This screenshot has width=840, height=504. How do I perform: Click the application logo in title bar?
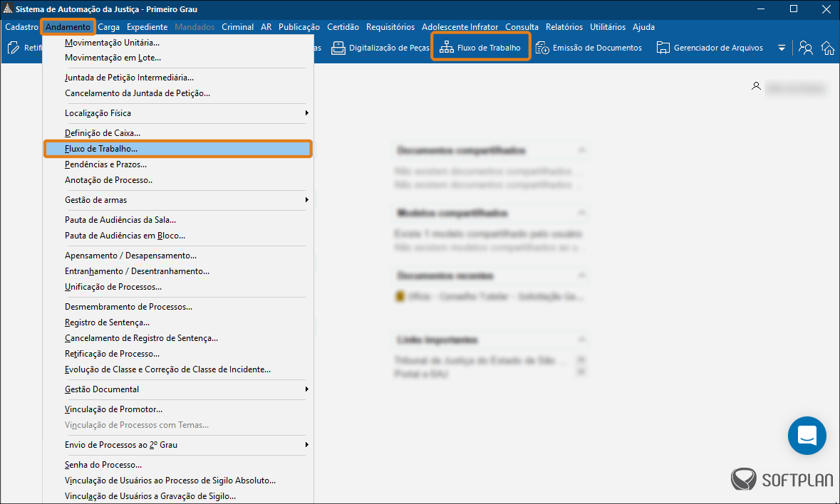(8, 9)
